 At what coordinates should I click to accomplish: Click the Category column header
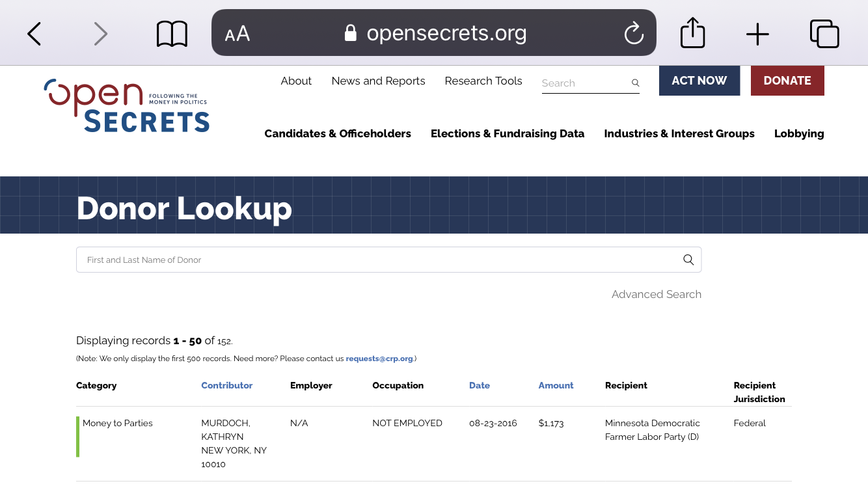pyautogui.click(x=96, y=385)
